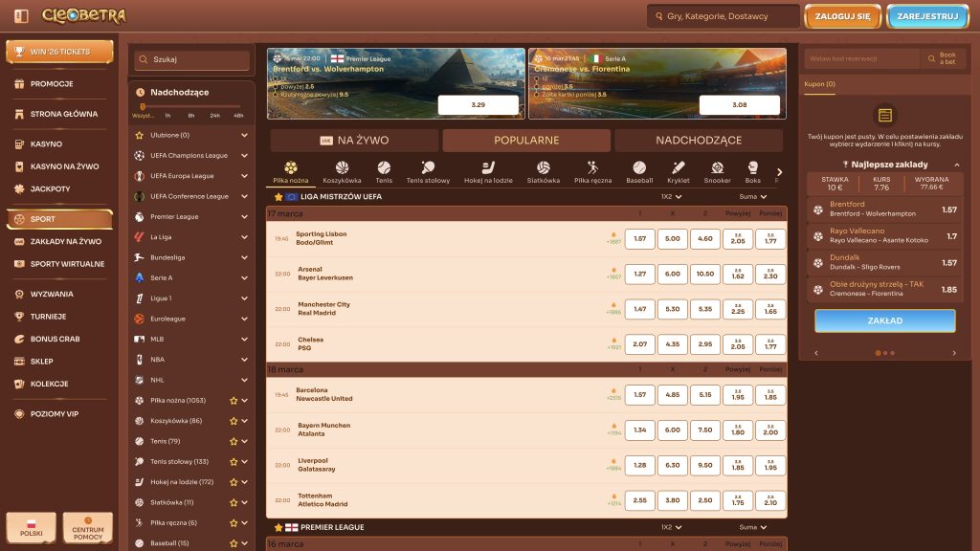This screenshot has width=980, height=551.
Task: Collapse Najlepsze zakłady panel
Action: pyautogui.click(x=957, y=165)
